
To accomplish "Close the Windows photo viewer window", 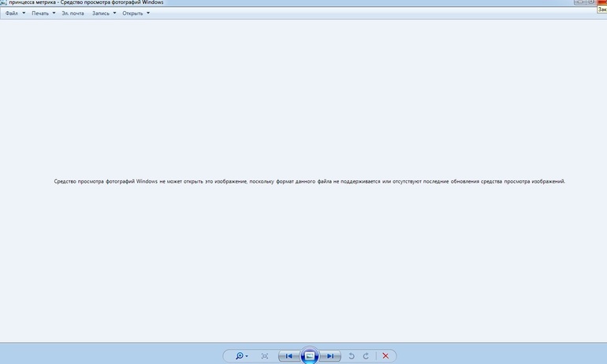I will pyautogui.click(x=602, y=2).
